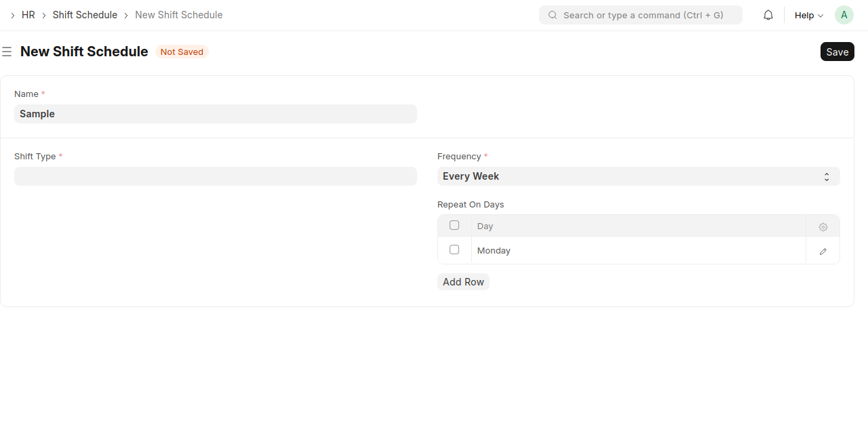Image resolution: width=868 pixels, height=438 pixels.
Task: Expand the Help dropdown menu
Action: click(808, 15)
